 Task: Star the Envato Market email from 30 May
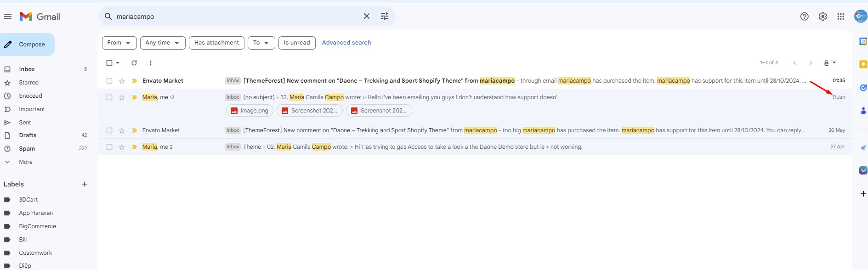(122, 130)
